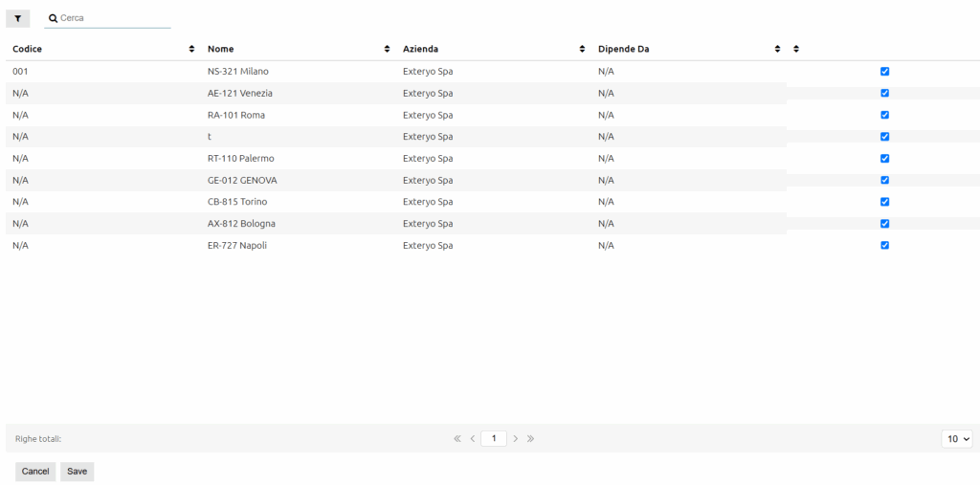980x485 pixels.
Task: Open the rows-per-page dropdown showing 10
Action: point(956,439)
